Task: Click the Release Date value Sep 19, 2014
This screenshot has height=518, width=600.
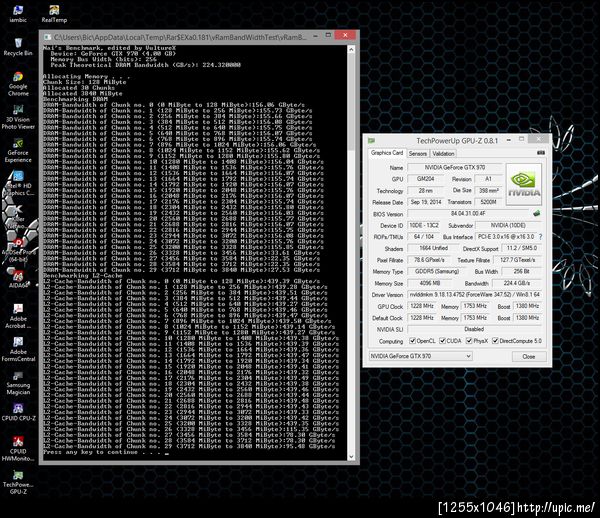Action: (426, 202)
